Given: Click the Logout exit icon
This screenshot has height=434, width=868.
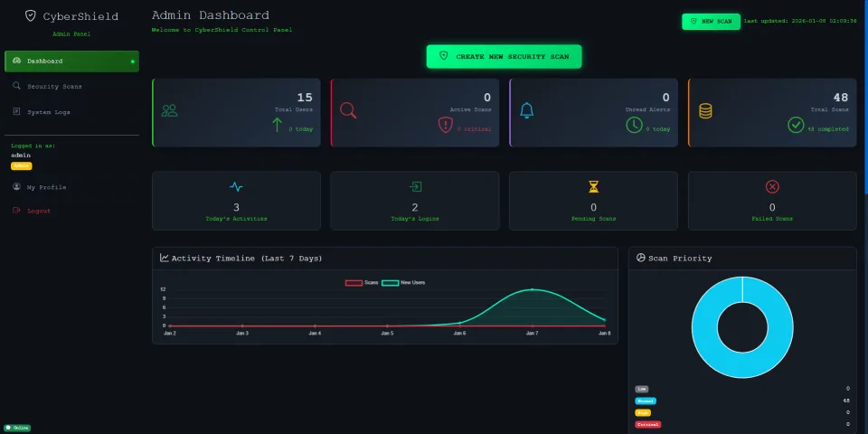Looking at the screenshot, I should coord(16,211).
